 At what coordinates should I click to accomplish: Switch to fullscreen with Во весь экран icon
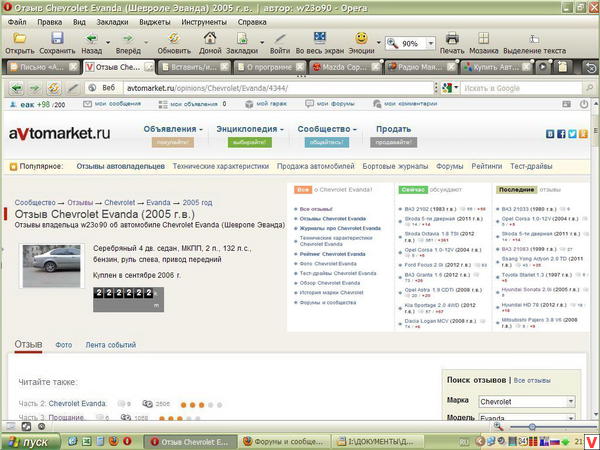[320, 38]
